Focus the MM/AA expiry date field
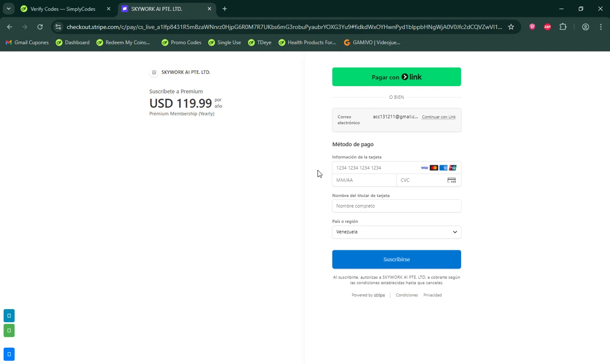This screenshot has height=364, width=610. tap(364, 180)
